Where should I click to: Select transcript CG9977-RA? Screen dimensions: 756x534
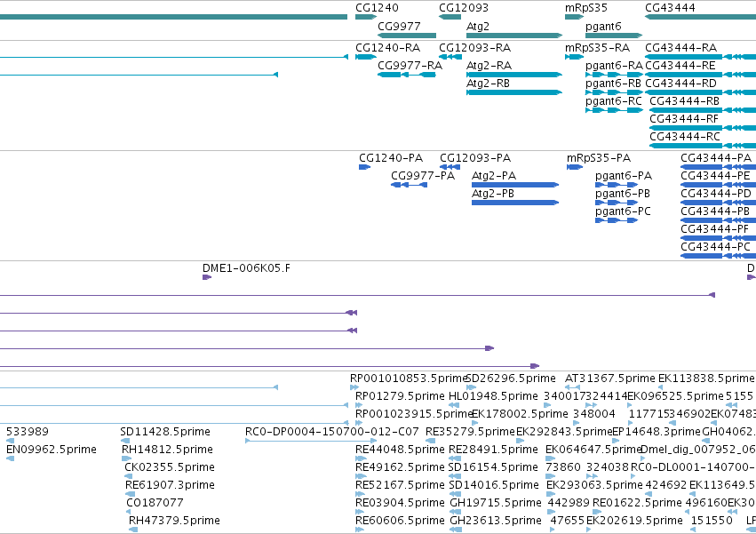coord(407,75)
